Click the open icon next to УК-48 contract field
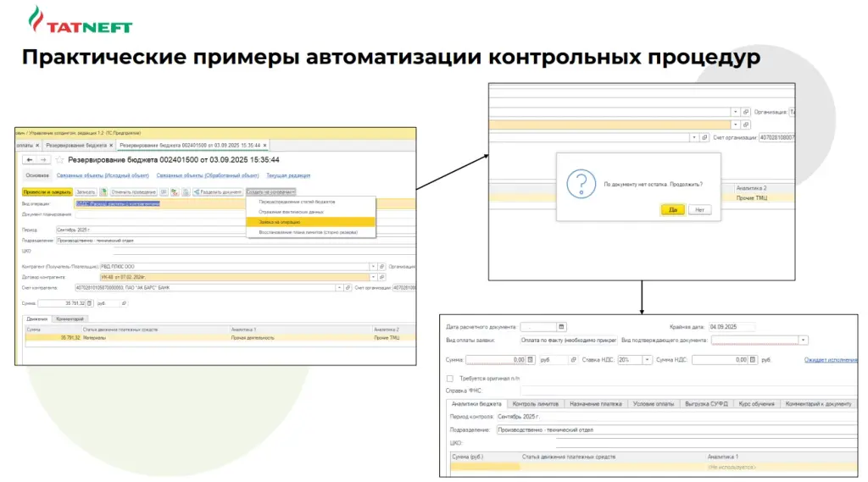This screenshot has height=482, width=868. click(x=382, y=277)
